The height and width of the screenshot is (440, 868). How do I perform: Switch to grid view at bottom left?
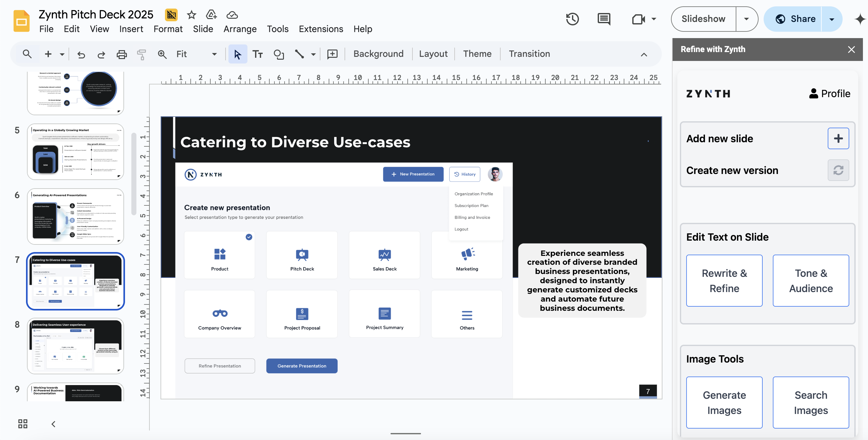click(23, 424)
